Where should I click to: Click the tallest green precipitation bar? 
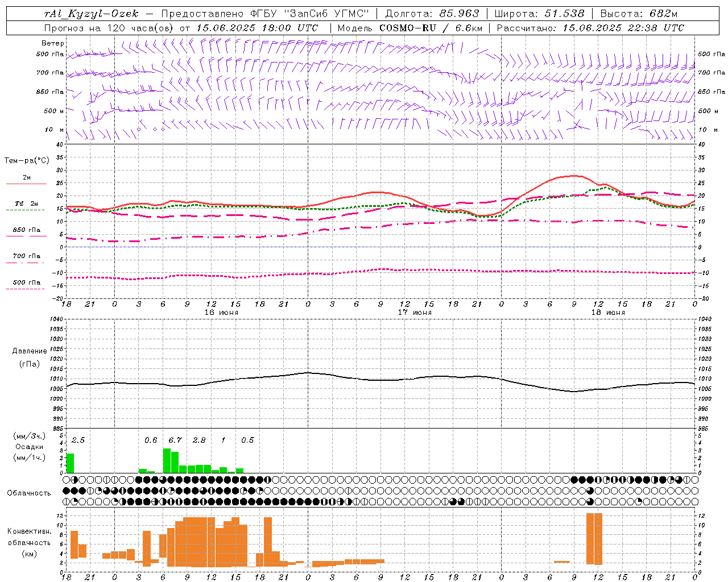tap(167, 461)
